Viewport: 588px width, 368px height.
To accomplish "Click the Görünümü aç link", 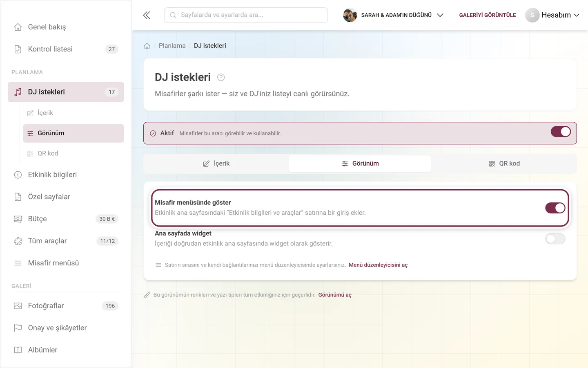I will click(335, 295).
